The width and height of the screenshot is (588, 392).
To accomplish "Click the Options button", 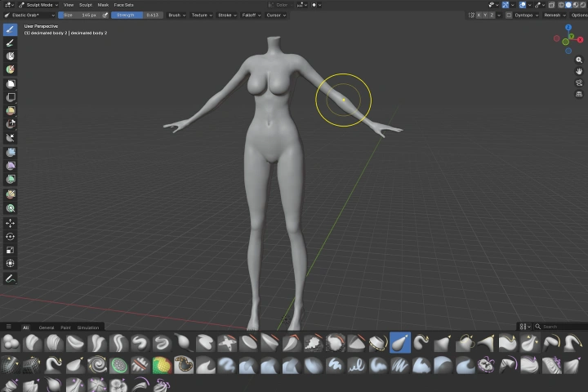I will tap(579, 15).
